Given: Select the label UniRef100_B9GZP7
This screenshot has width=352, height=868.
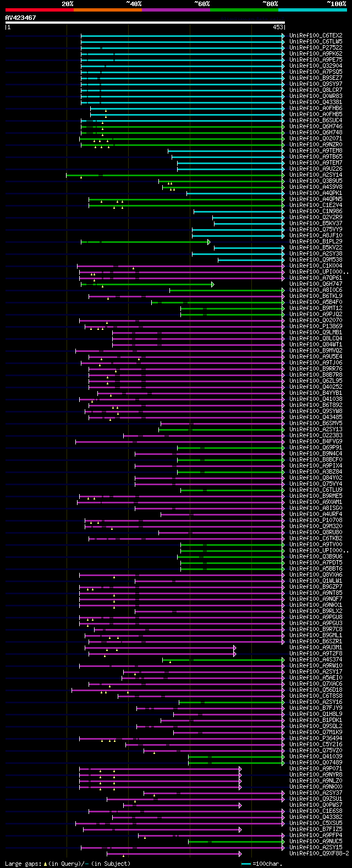Looking at the screenshot, I should pyautogui.click(x=316, y=587).
